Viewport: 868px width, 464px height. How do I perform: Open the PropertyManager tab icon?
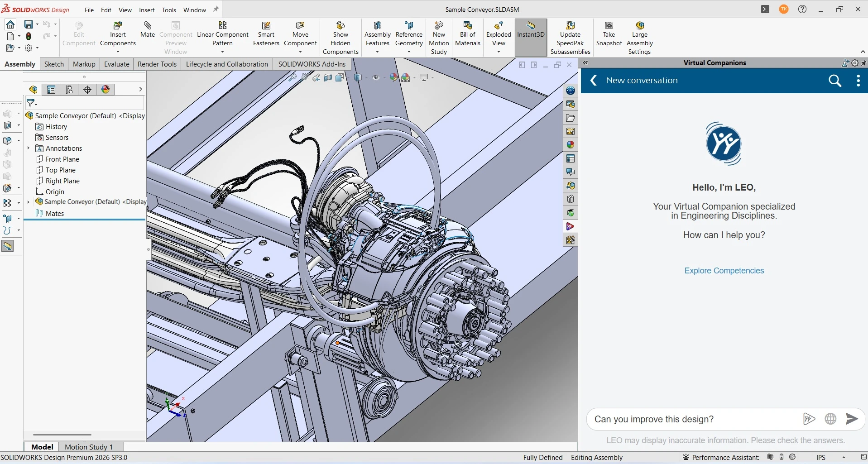click(x=51, y=90)
